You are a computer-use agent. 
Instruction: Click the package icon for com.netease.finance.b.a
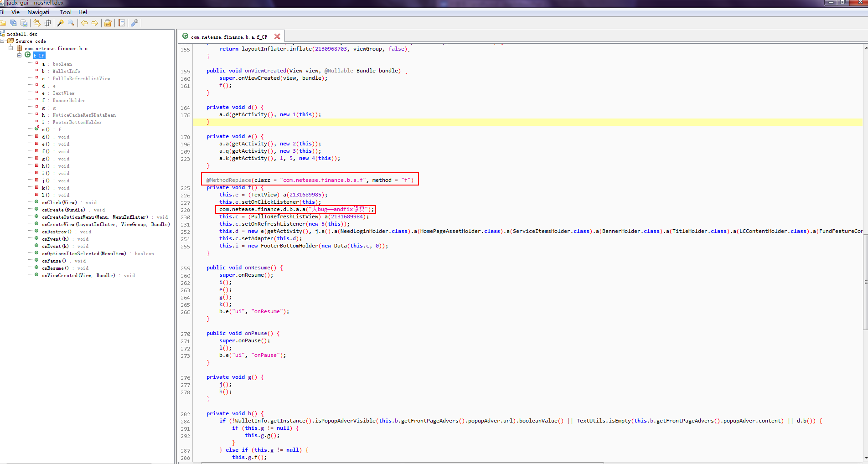[x=20, y=48]
